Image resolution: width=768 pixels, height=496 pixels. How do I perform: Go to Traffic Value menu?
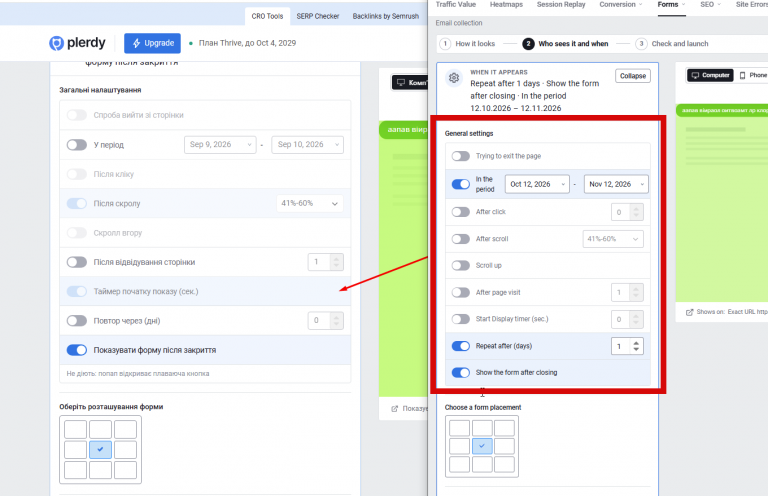456,4
